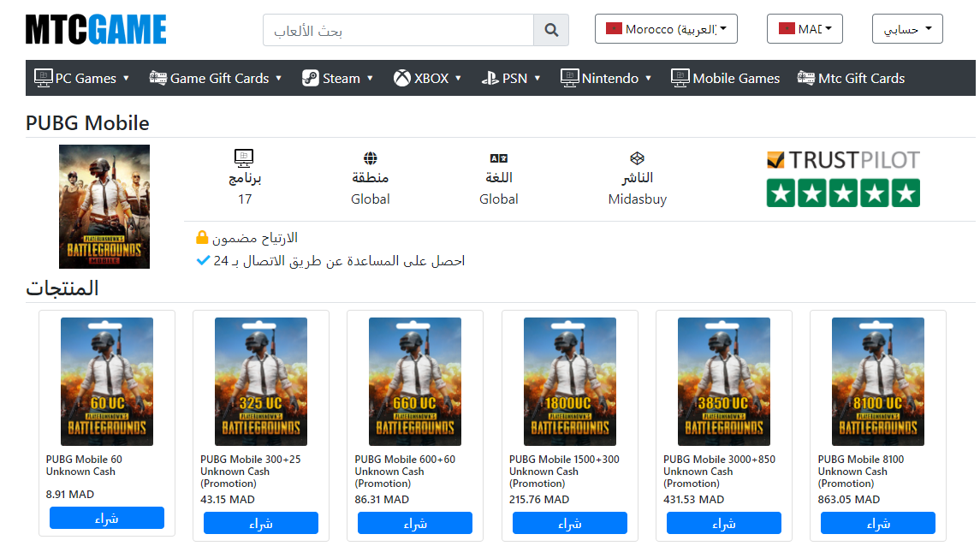Image resolution: width=980 pixels, height=552 pixels.
Task: Open the MAD currency dropdown
Action: click(x=805, y=29)
